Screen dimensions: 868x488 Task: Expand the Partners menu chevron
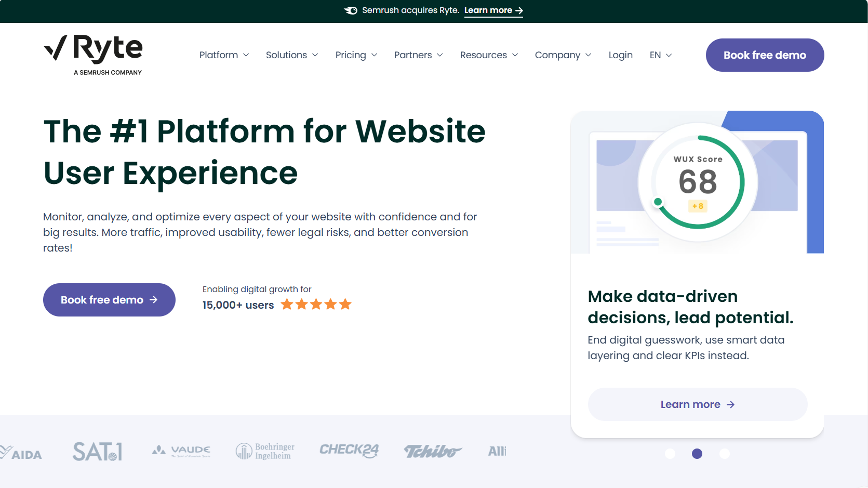440,55
